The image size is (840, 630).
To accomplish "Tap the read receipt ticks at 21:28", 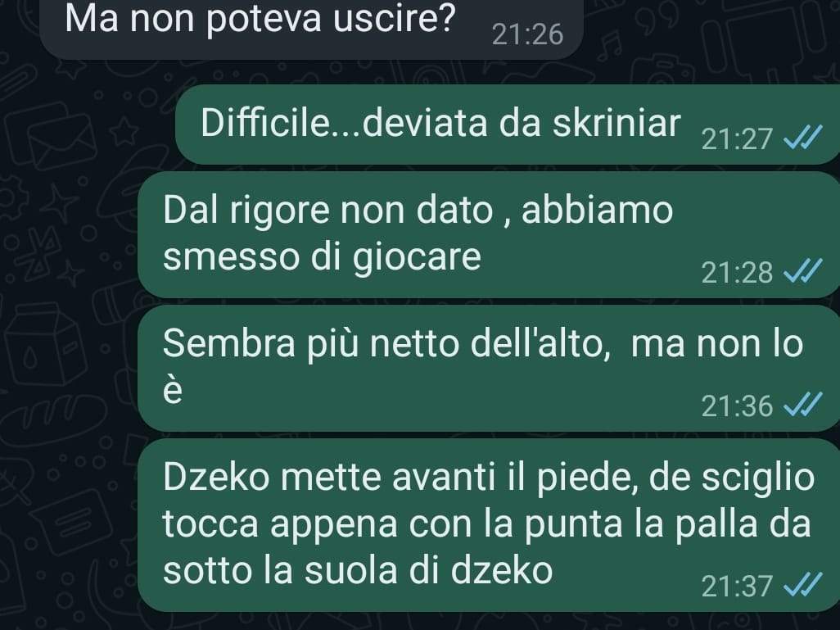I will point(802,271).
